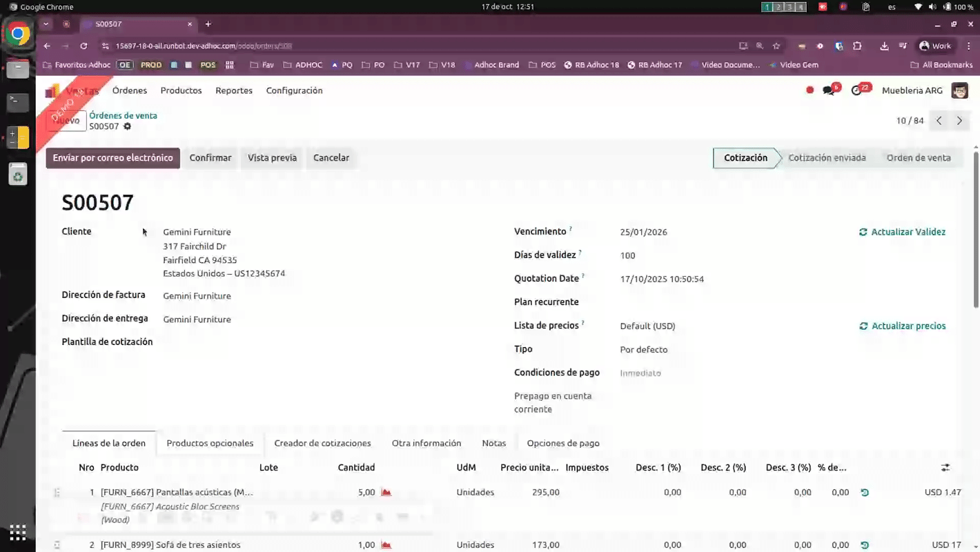This screenshot has height=552, width=980.
Task: Click the column settings adjust icon in table header
Action: [x=945, y=468]
